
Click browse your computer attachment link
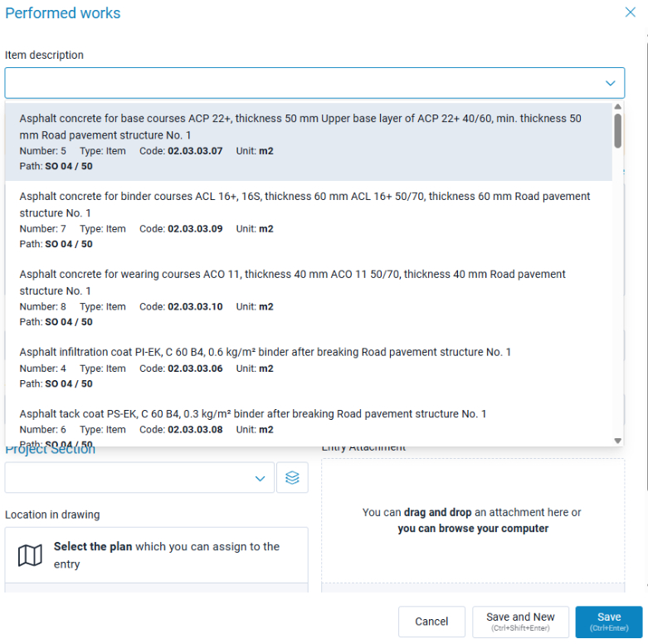click(x=473, y=529)
